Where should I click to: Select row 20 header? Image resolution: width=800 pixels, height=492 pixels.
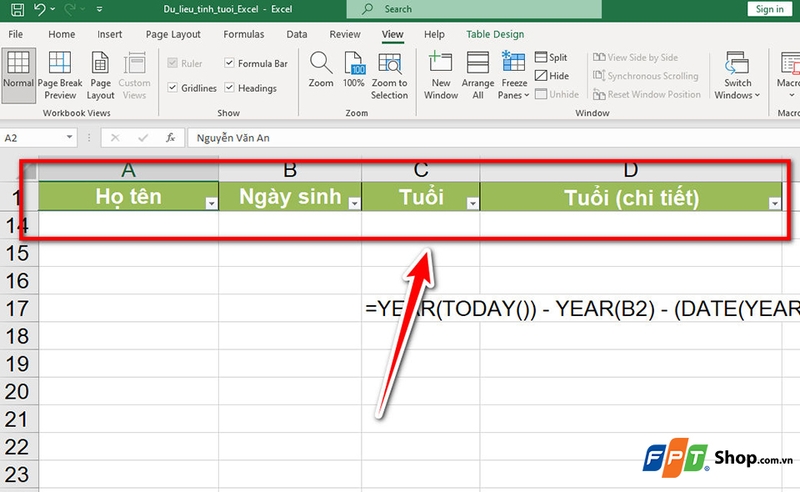coord(19,391)
